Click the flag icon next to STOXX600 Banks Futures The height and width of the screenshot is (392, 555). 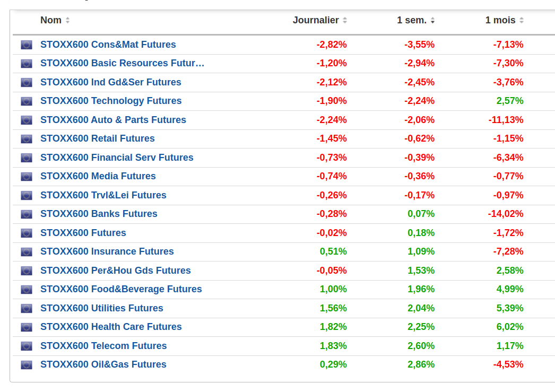click(x=27, y=214)
